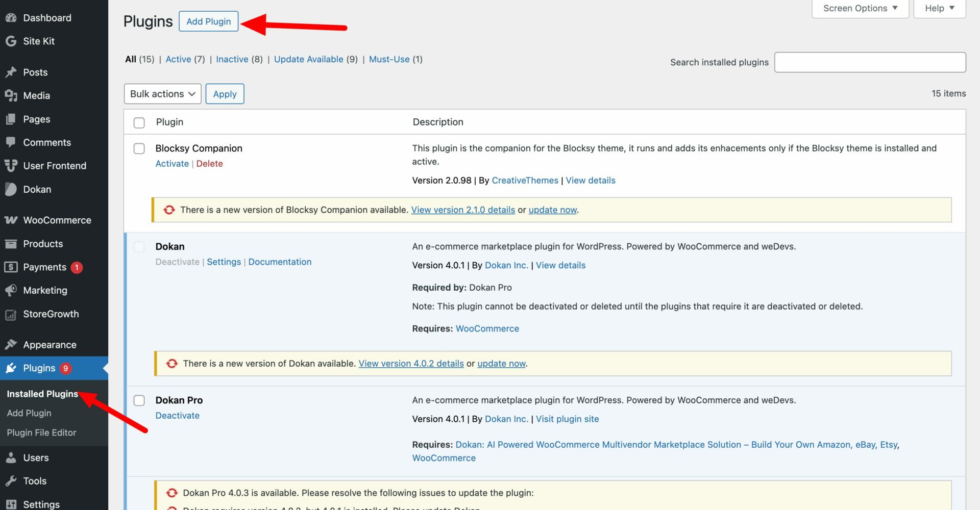View version 4.0.2 details link

click(x=411, y=364)
